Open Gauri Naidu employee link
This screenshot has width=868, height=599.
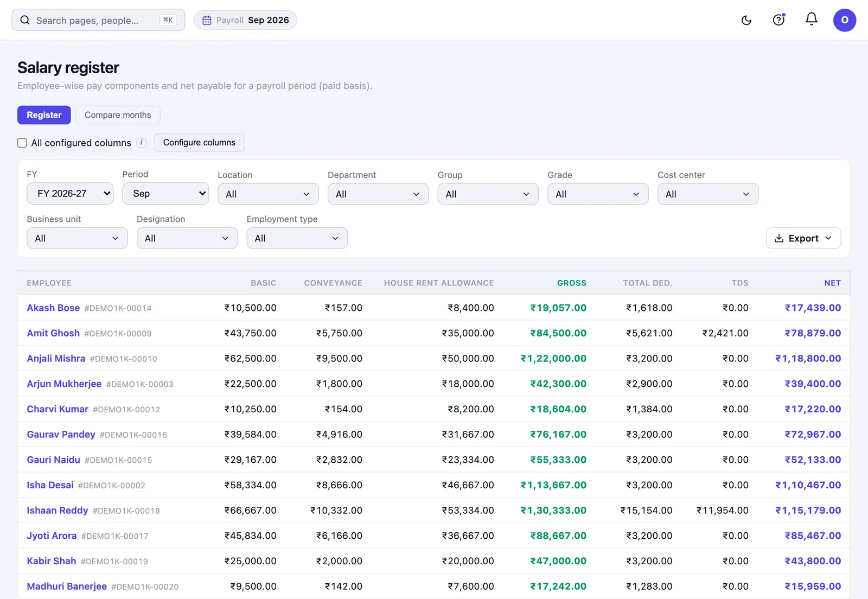click(53, 460)
